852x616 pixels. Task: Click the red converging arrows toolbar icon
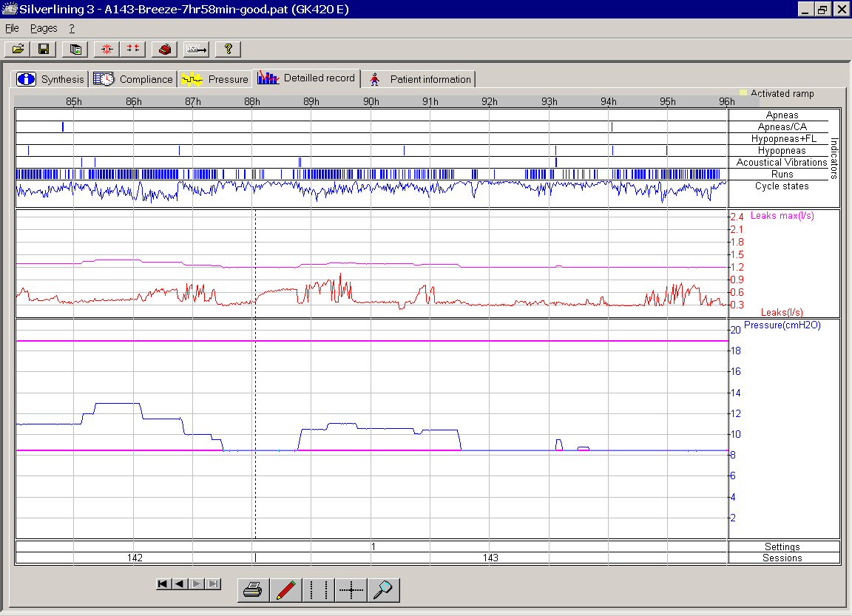click(x=133, y=50)
